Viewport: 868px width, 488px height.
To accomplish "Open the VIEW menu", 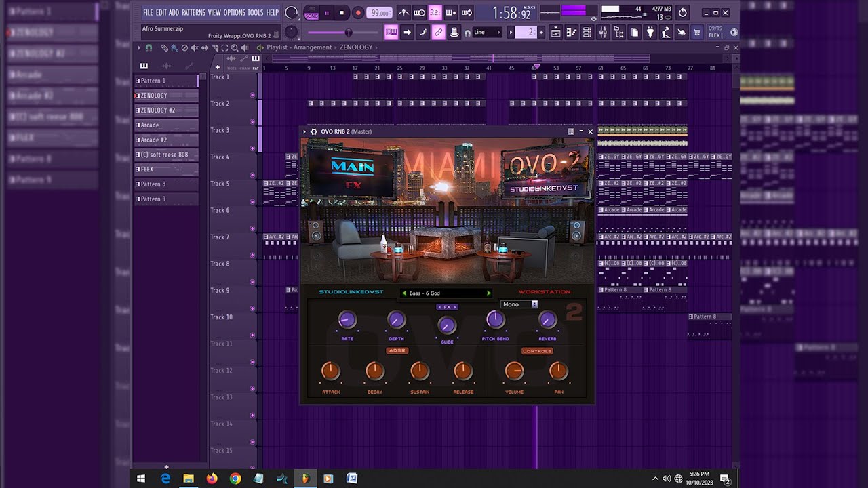I will tap(214, 13).
